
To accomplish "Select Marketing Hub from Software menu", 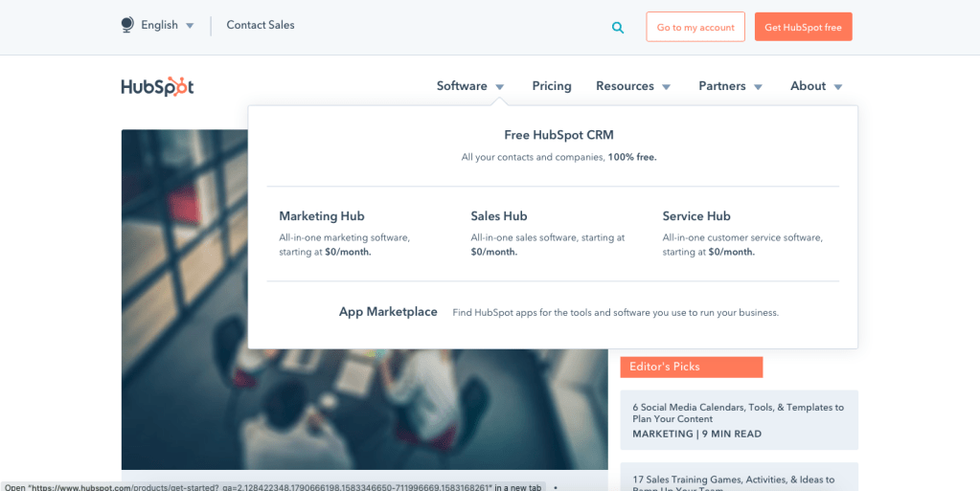I will point(322,216).
